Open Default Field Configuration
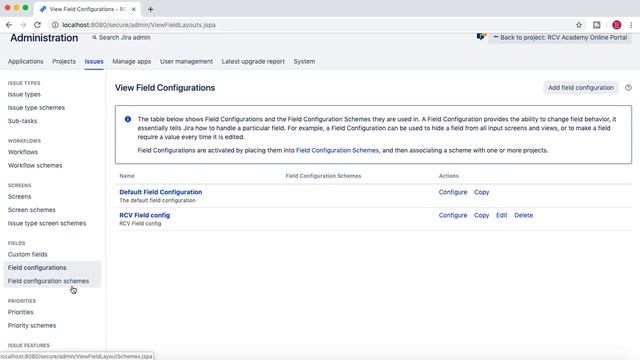Image resolution: width=640 pixels, height=360 pixels. coord(161,192)
